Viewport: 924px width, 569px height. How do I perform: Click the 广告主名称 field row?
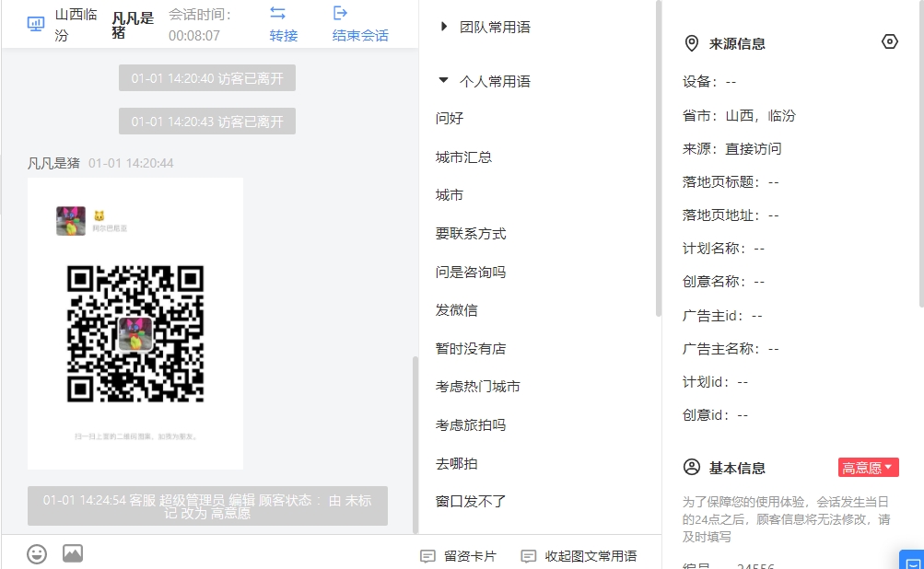click(731, 349)
